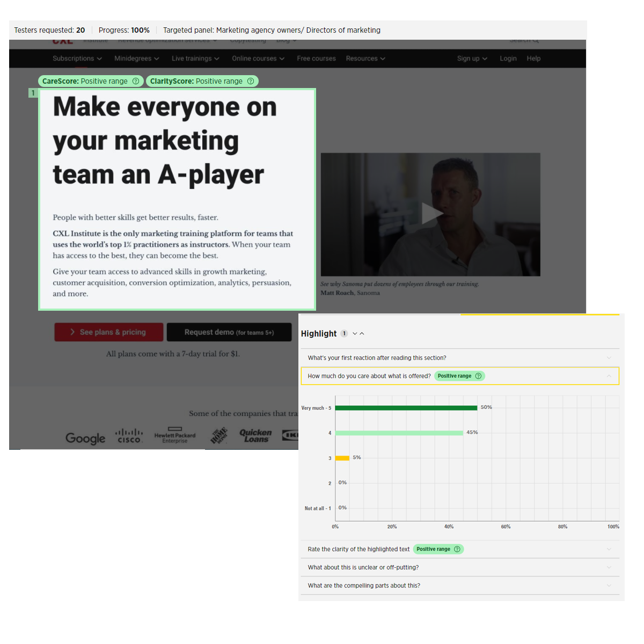644x644 pixels.
Task: Open the Help link in the navbar
Action: click(x=533, y=58)
